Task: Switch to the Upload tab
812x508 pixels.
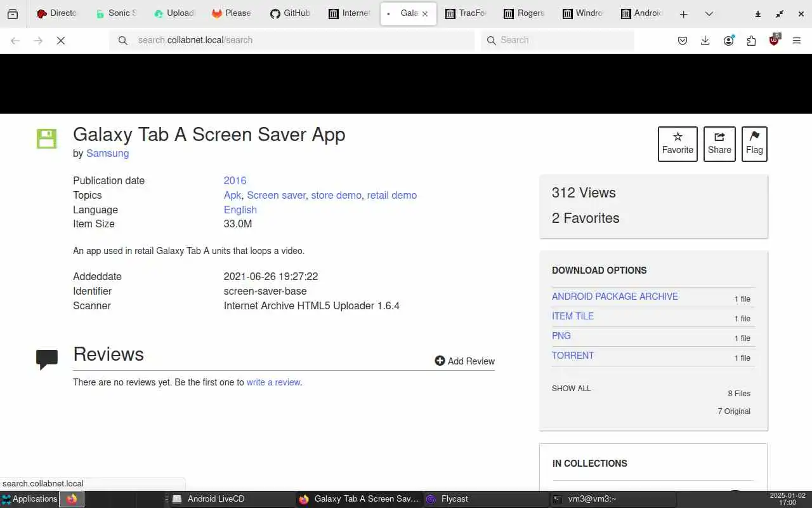Action: click(174, 13)
